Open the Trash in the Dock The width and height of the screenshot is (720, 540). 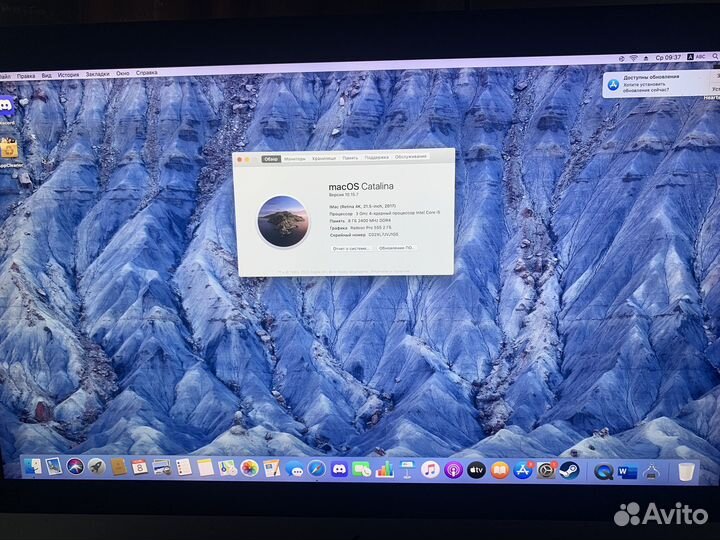point(686,472)
